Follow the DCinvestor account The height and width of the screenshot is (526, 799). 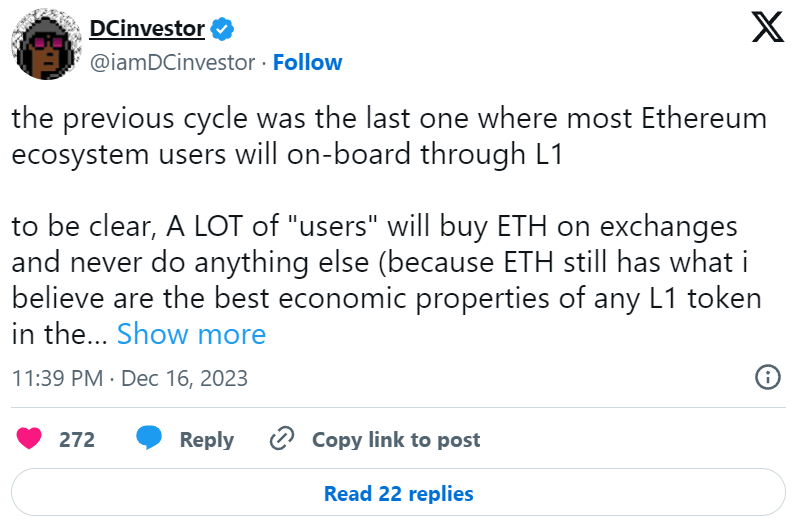[x=308, y=62]
